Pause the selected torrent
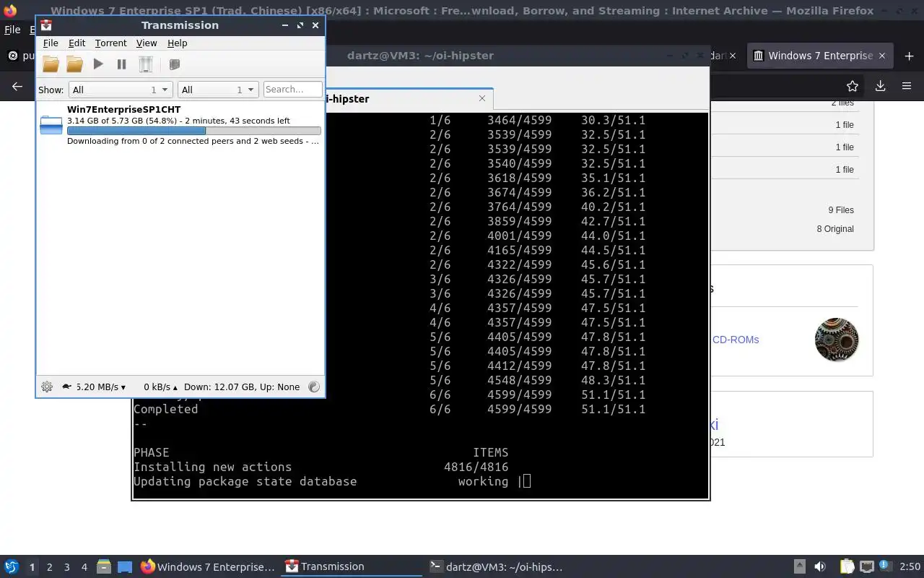The width and height of the screenshot is (924, 578). (x=121, y=64)
